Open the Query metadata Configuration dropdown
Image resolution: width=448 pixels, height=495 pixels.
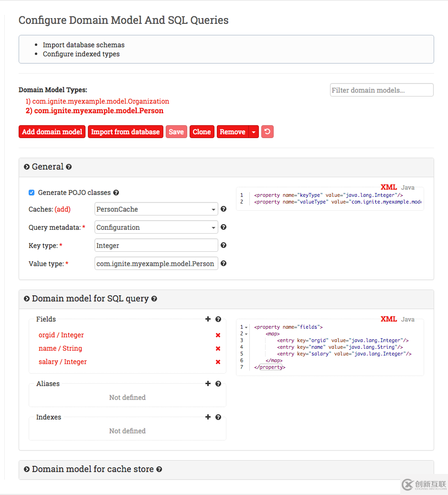(156, 227)
